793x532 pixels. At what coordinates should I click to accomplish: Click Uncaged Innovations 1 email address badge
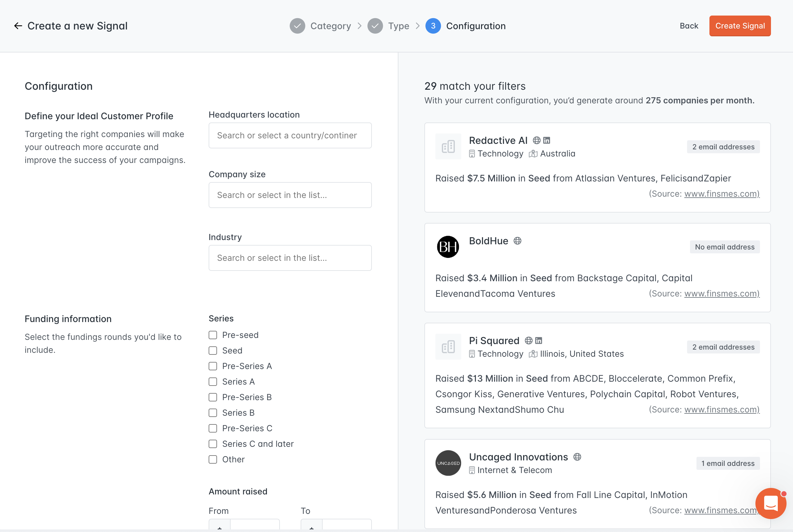click(728, 463)
